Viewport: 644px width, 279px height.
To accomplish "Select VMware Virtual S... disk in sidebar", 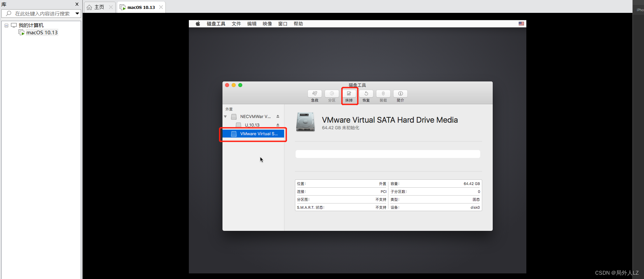I will click(x=253, y=134).
